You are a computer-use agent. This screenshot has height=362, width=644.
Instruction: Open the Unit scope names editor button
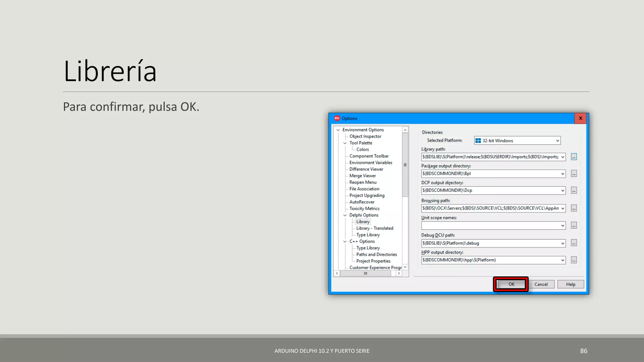click(x=574, y=226)
